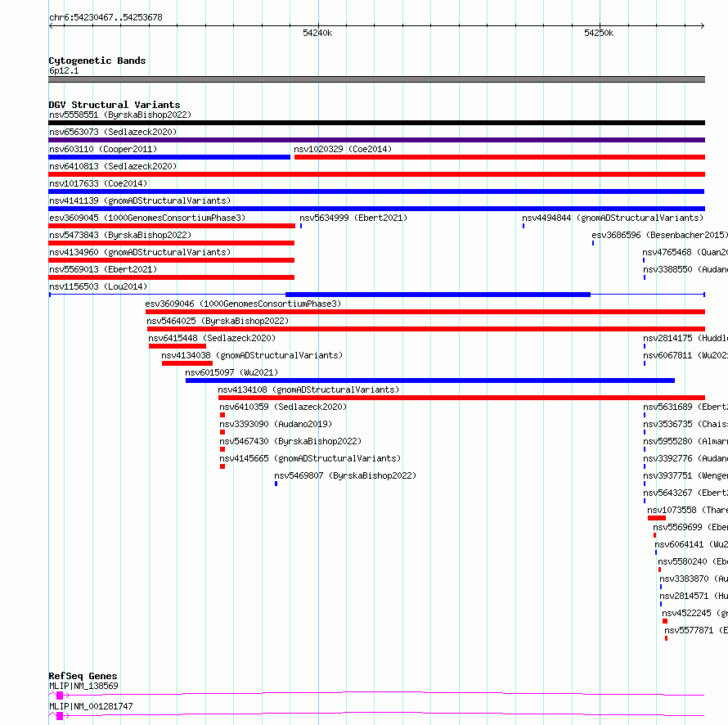Open the nsv5577871 variant label
The height and width of the screenshot is (725, 728).
tap(696, 630)
